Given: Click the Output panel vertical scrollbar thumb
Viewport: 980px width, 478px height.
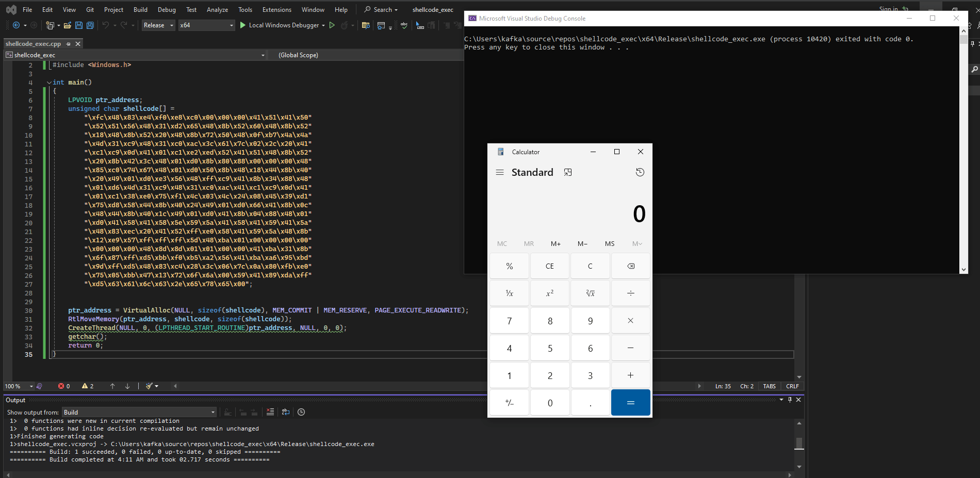Looking at the screenshot, I should [799, 443].
